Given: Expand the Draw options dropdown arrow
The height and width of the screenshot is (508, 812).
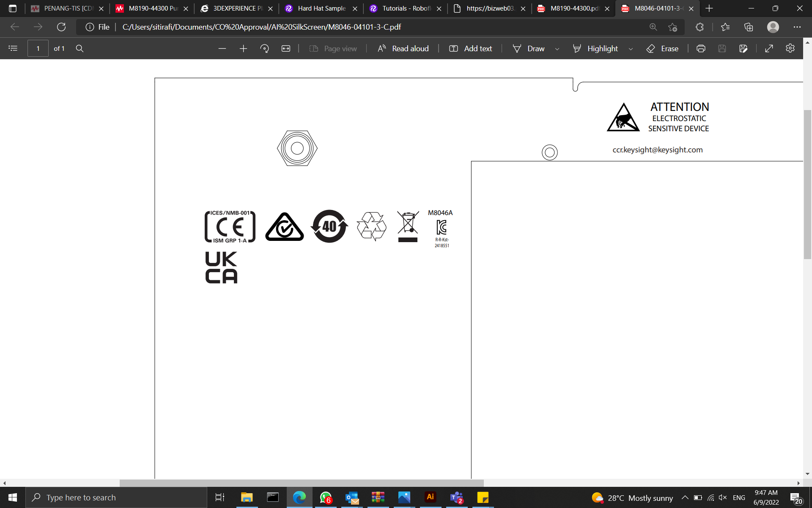Looking at the screenshot, I should 557,49.
